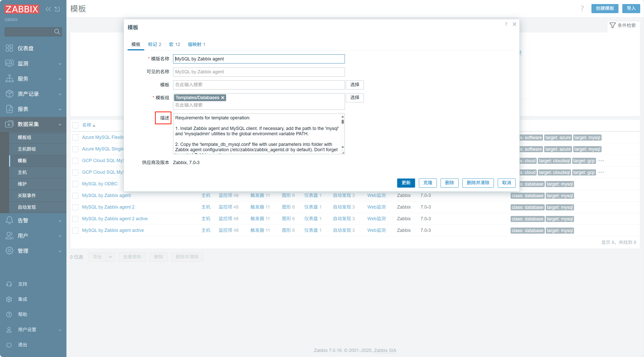Expand the 监测 menu chevron
This screenshot has height=357, width=644.
(60, 64)
